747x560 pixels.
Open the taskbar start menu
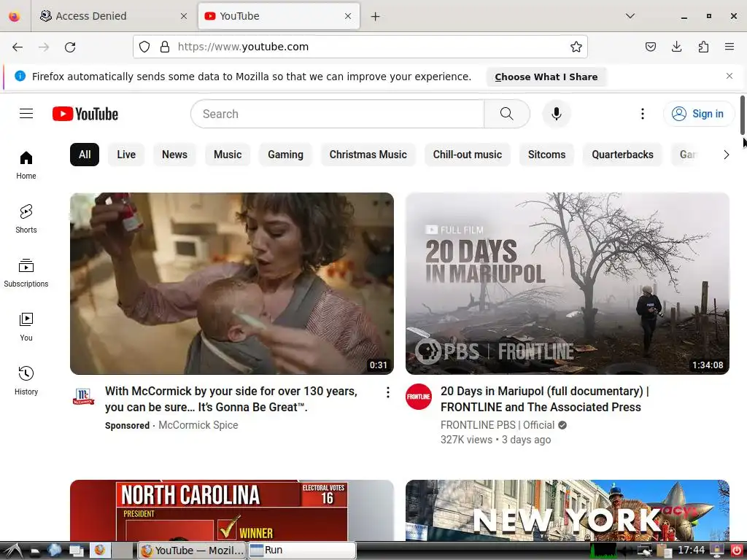coord(13,551)
